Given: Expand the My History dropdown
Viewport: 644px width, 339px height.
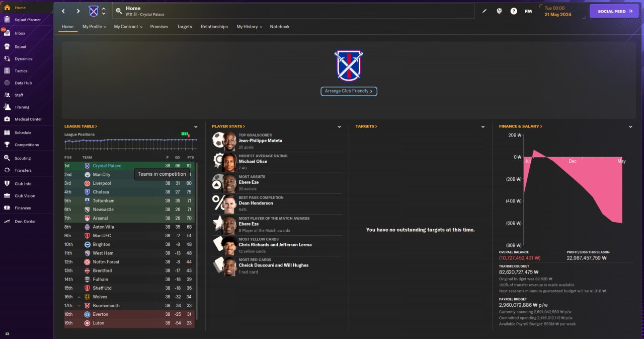Looking at the screenshot, I should [x=249, y=27].
